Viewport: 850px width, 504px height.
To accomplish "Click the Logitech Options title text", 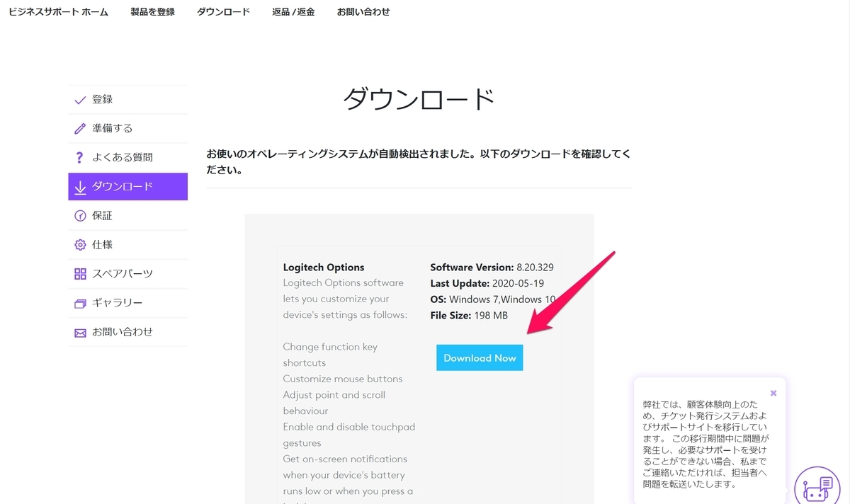I will 324,268.
